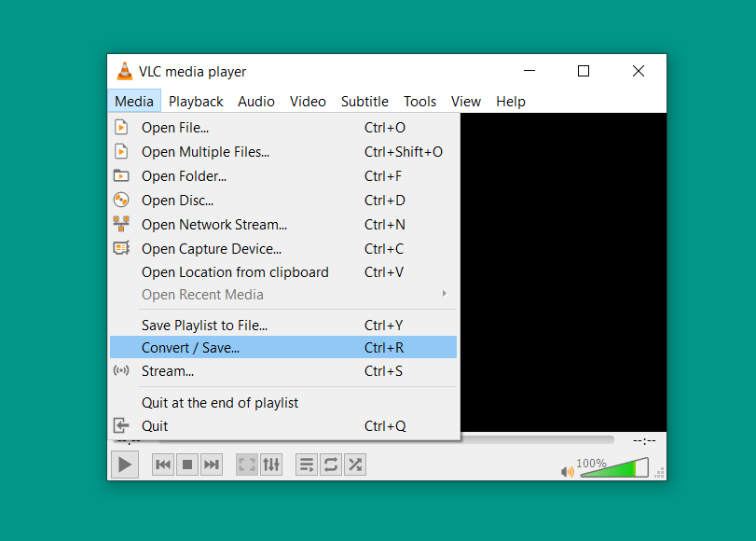This screenshot has width=756, height=541.
Task: Click the remaining time label on right
Action: click(644, 440)
